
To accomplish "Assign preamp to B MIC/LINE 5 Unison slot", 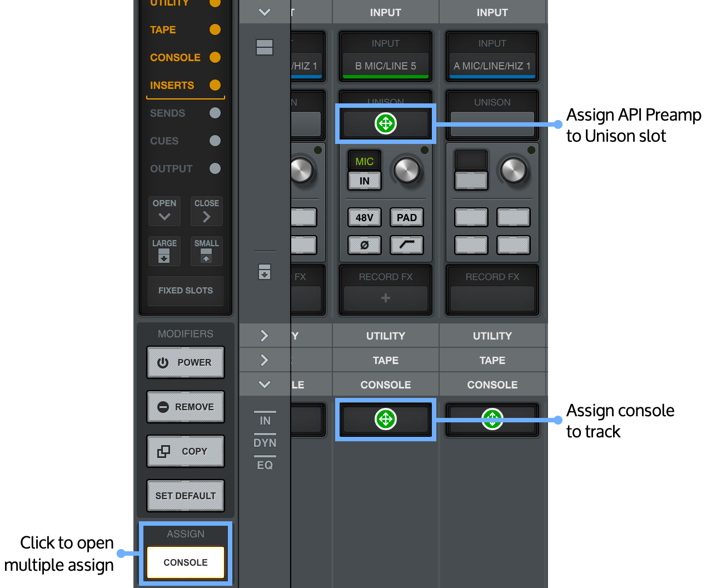I will [x=386, y=123].
